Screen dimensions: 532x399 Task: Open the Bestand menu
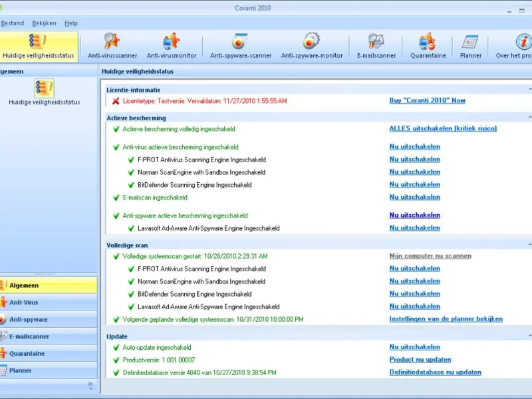pyautogui.click(x=13, y=23)
